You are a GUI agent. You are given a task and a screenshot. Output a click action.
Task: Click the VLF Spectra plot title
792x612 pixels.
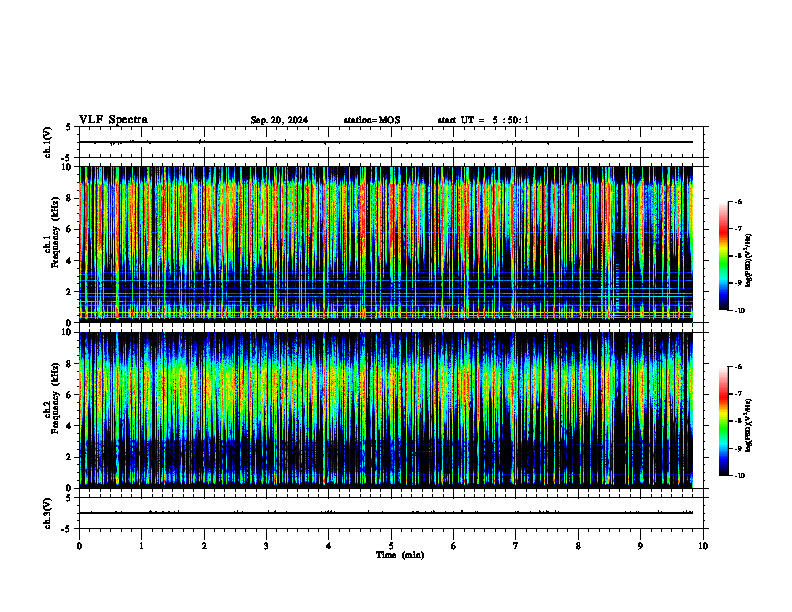(x=113, y=120)
